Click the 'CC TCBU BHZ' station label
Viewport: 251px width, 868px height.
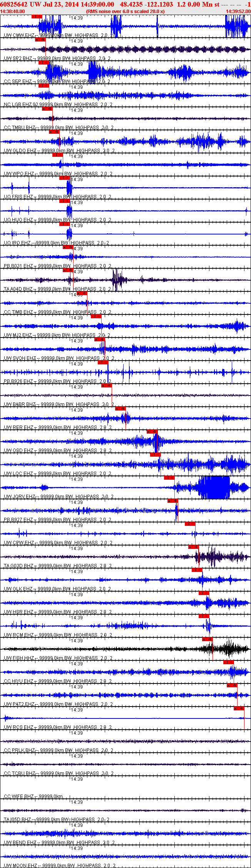[20, 773]
